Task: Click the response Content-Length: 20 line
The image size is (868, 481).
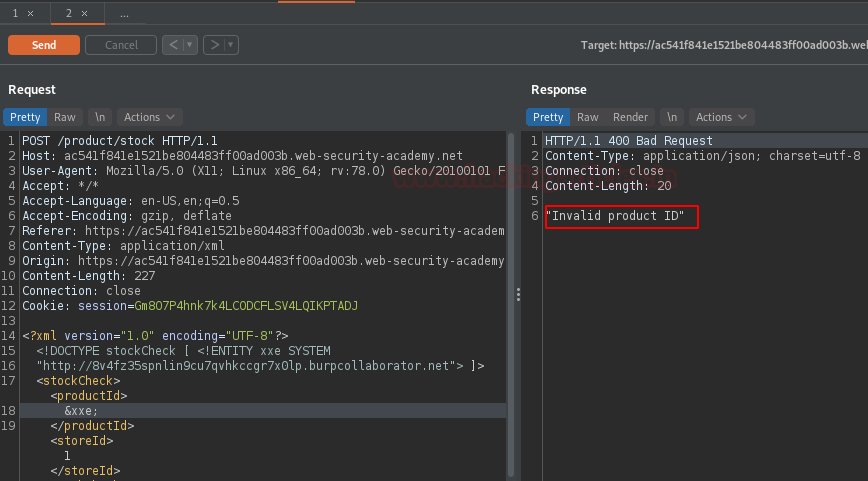Action: click(x=608, y=185)
